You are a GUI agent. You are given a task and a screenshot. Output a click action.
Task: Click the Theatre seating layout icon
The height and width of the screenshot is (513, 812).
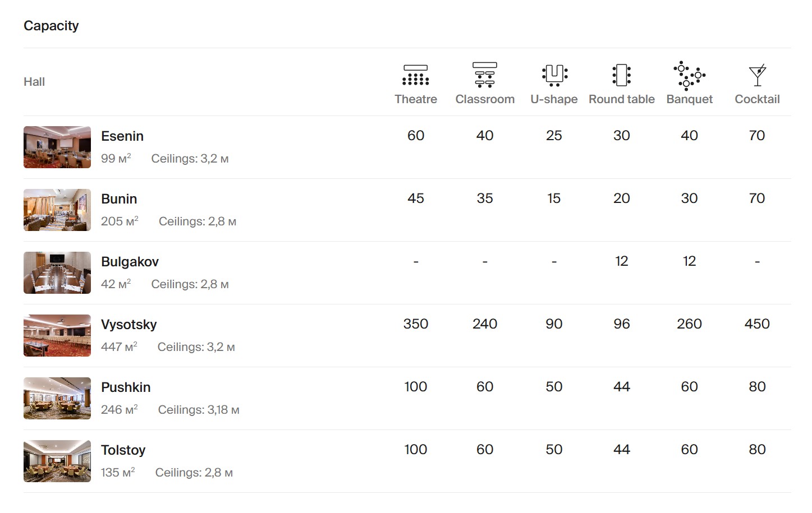coord(415,75)
